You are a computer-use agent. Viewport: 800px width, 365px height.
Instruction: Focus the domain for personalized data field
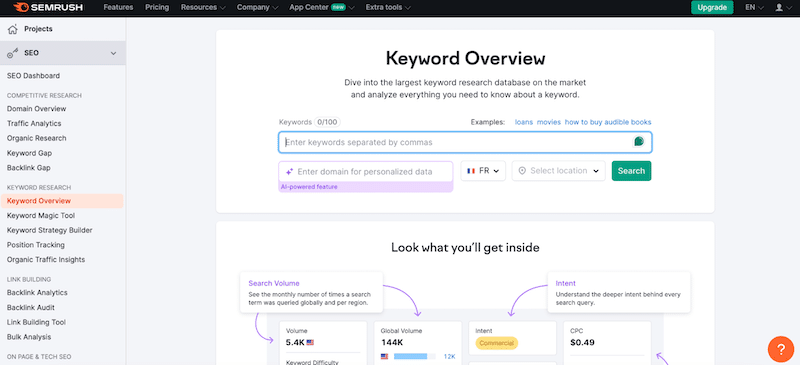[x=365, y=172]
